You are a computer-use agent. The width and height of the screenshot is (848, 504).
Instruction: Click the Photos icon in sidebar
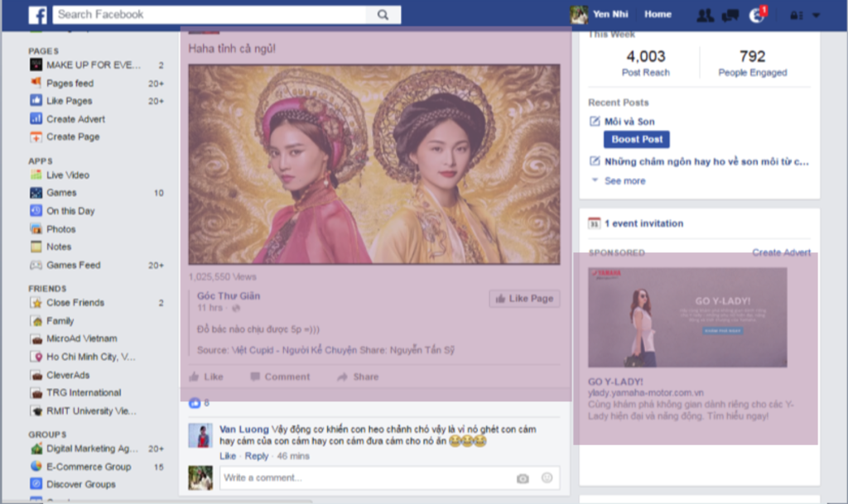click(36, 228)
